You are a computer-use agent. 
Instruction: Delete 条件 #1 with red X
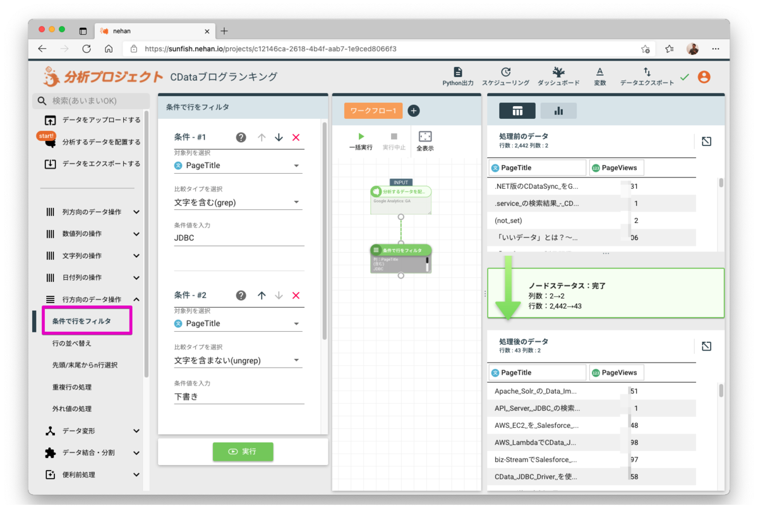coord(296,137)
